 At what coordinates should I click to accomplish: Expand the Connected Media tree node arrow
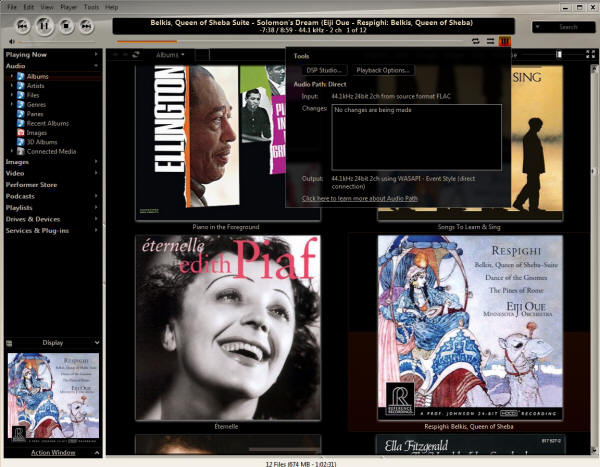click(x=11, y=151)
